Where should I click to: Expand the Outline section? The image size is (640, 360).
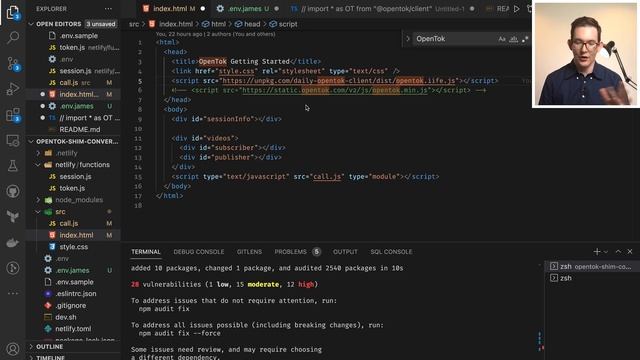click(73, 347)
